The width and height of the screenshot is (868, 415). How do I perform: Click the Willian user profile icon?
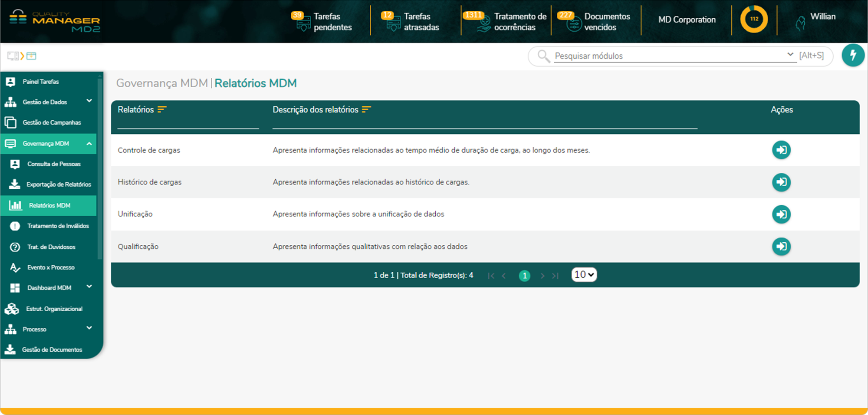801,23
